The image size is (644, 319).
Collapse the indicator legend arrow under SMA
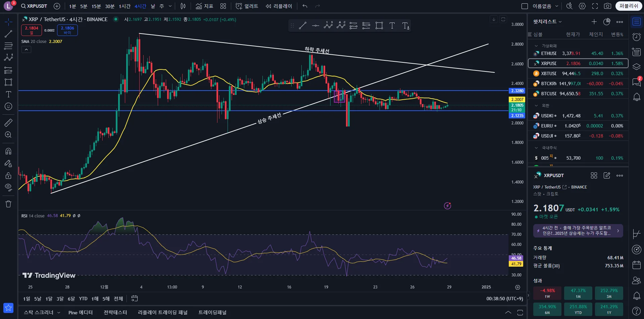click(x=26, y=50)
